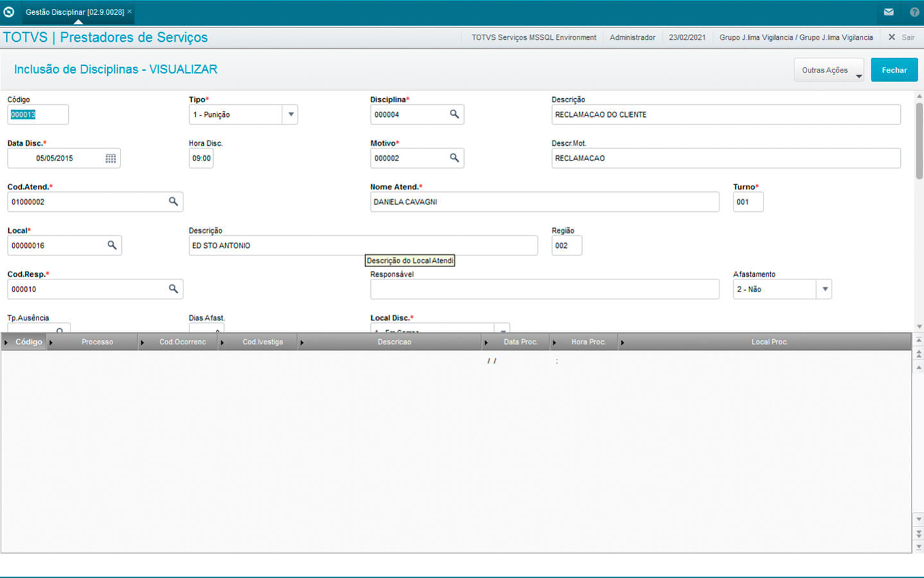Click the Descricao column header in grid

pyautogui.click(x=394, y=342)
